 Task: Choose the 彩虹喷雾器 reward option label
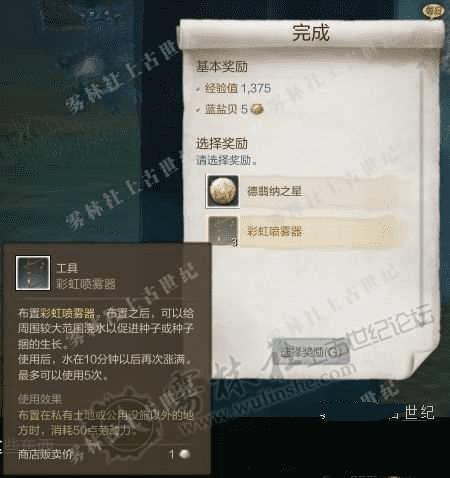275,231
